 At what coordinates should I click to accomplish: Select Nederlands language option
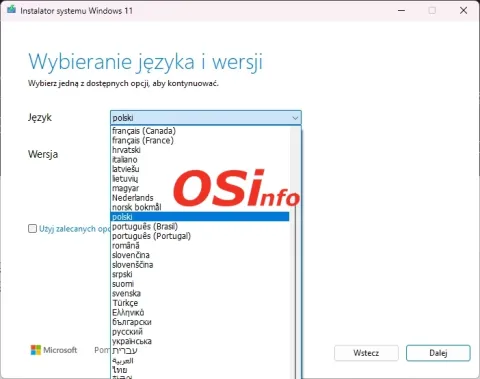point(200,198)
